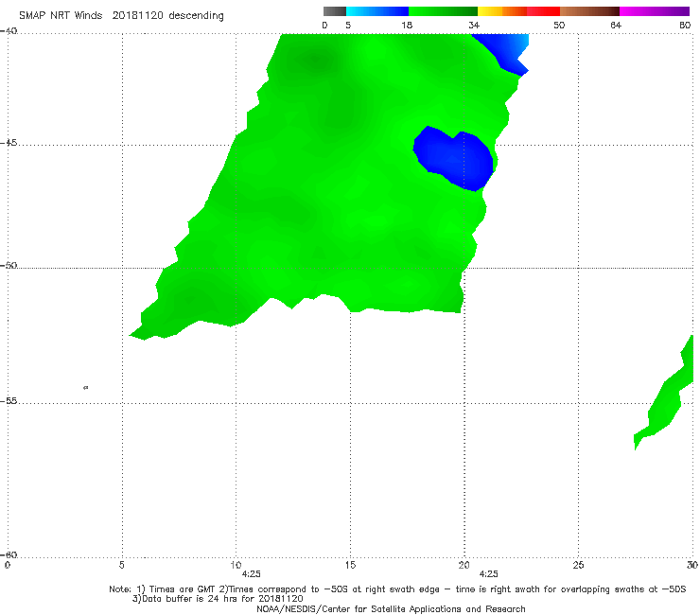Viewport: 700px width, 615px height.
Task: Click the longitude axis label "15"
Action: point(350,566)
